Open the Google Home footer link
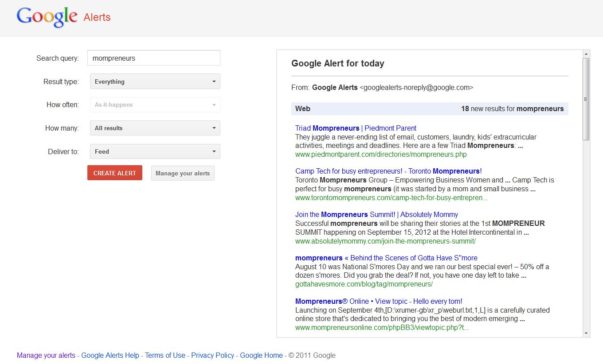The image size is (603, 364). click(x=261, y=355)
